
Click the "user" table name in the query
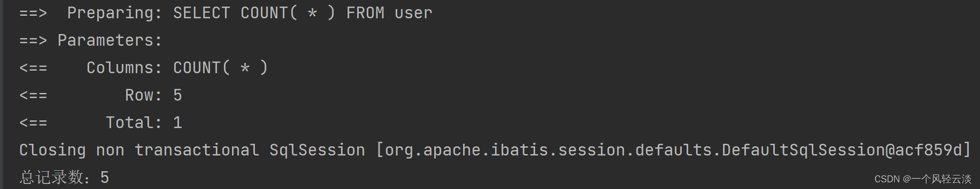tap(413, 13)
